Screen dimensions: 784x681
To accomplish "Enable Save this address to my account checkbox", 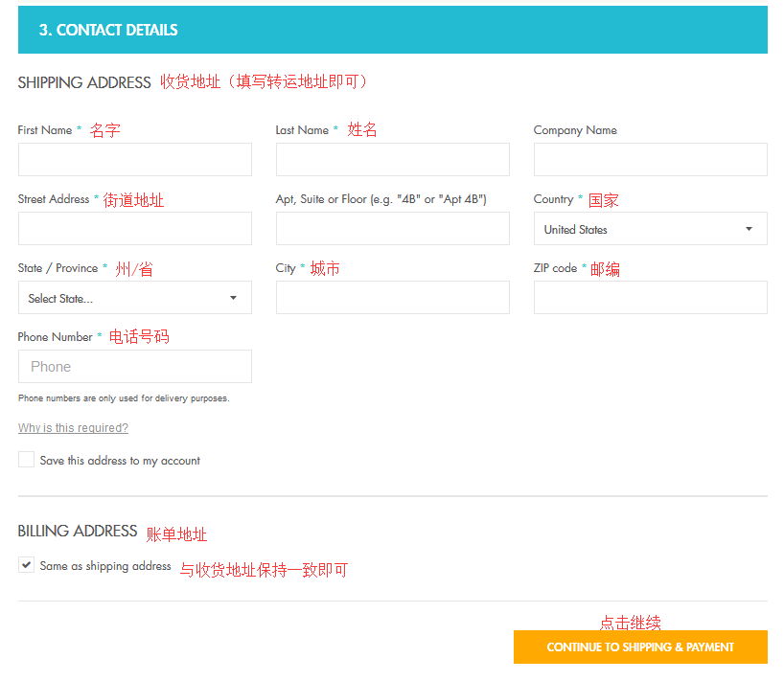I will pos(27,460).
